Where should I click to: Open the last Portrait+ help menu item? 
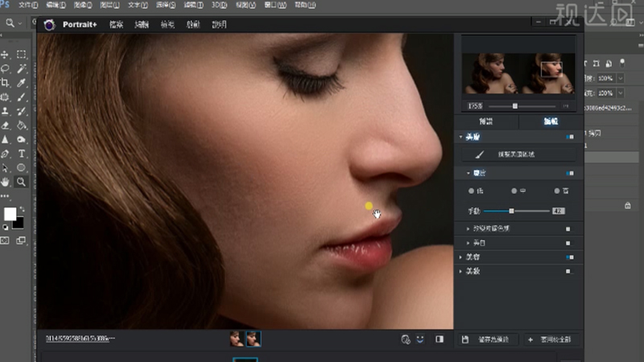[x=219, y=25]
